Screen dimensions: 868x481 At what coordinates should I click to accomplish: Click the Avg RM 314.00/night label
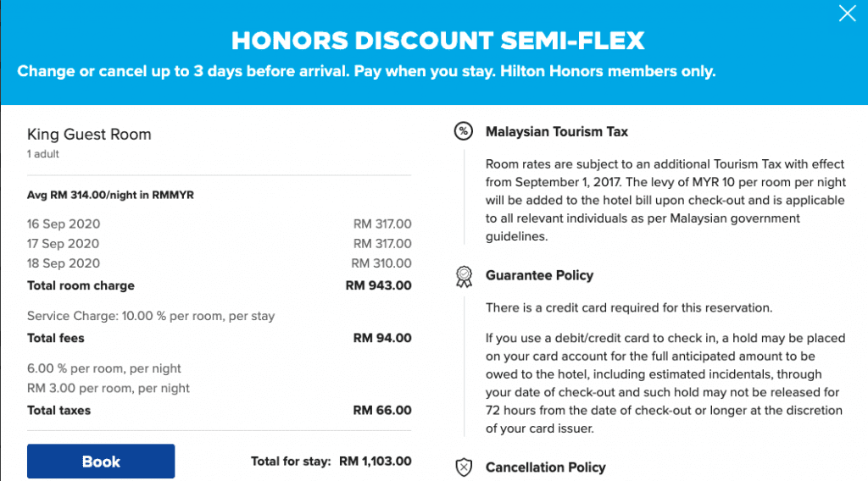110,195
